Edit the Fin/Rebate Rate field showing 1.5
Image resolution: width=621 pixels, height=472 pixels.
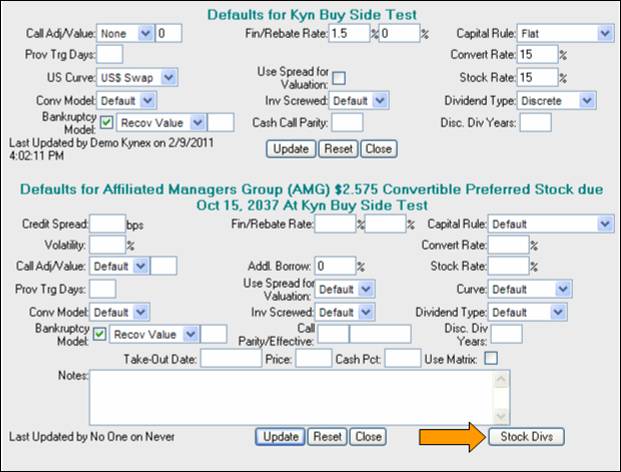(349, 33)
